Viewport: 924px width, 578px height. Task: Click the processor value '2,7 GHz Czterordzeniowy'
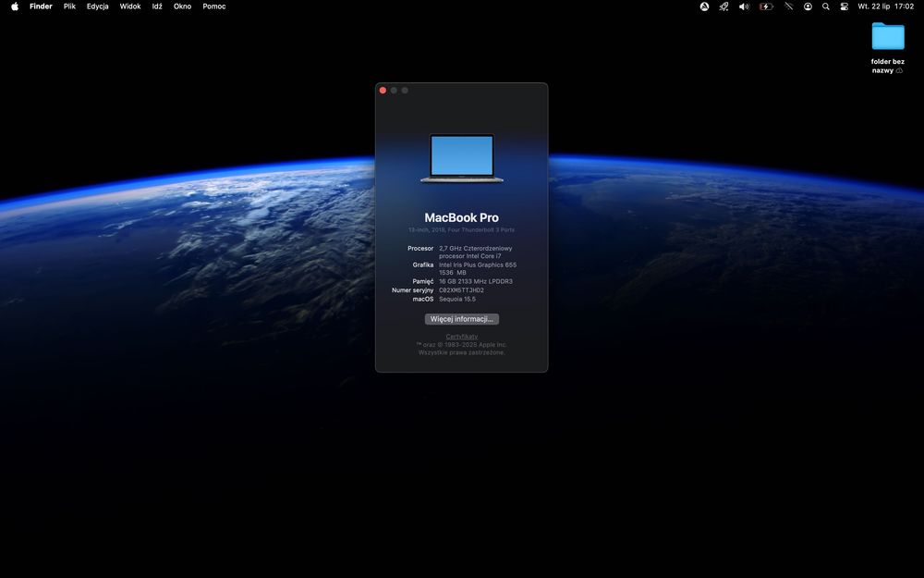point(475,248)
